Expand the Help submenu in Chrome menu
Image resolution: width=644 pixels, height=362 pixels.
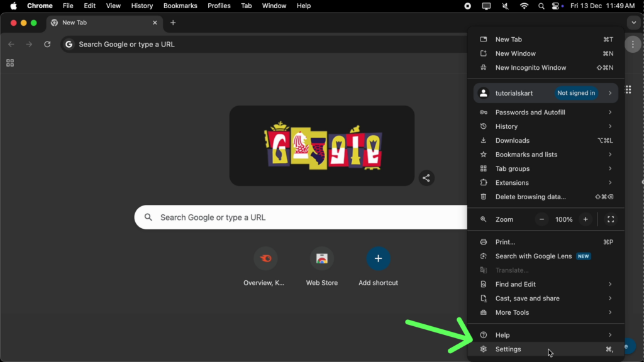click(x=546, y=336)
